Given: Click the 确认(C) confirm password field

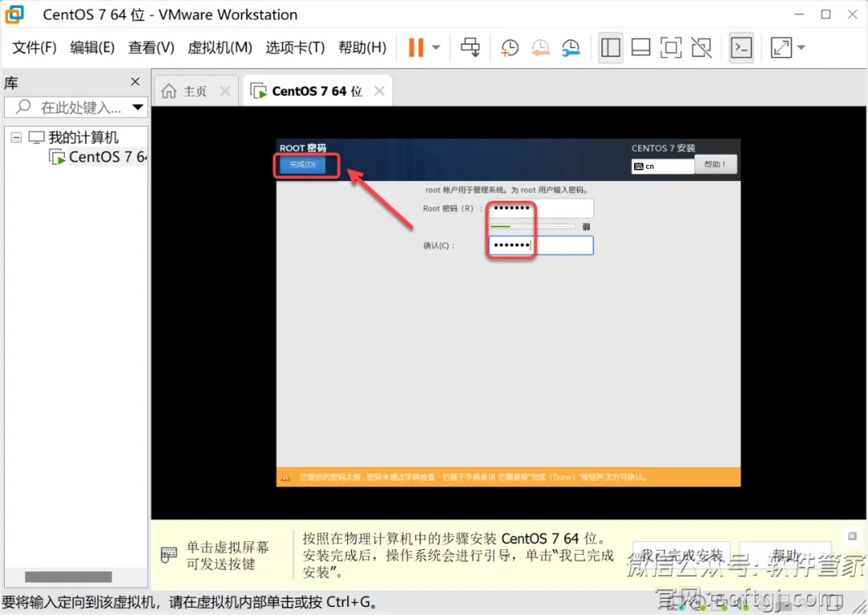Looking at the screenshot, I should click(541, 245).
